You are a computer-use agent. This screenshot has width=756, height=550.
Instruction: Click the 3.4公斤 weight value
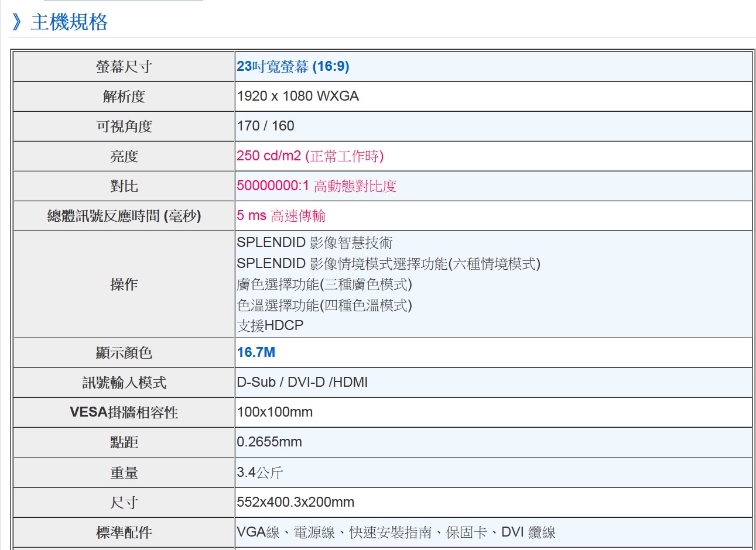[x=260, y=473]
